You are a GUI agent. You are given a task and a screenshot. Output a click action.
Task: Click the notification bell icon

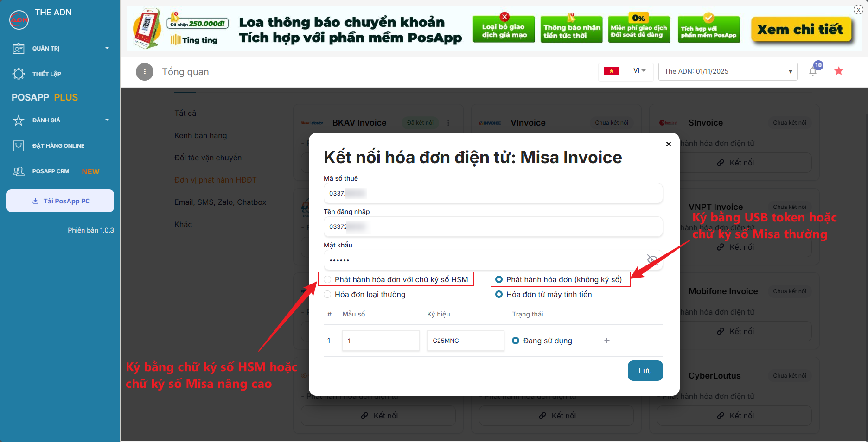[813, 71]
